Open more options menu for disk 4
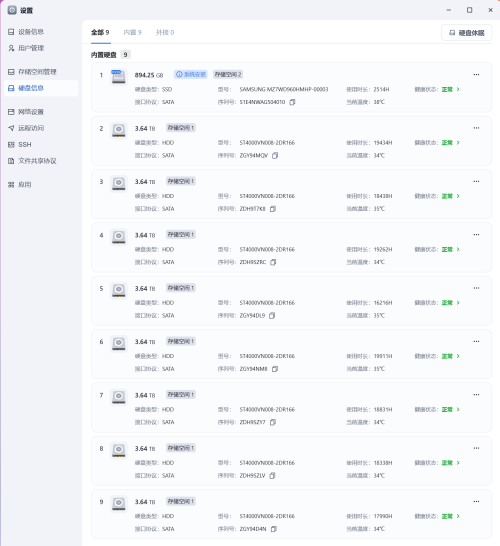The image size is (500, 546). (x=476, y=235)
